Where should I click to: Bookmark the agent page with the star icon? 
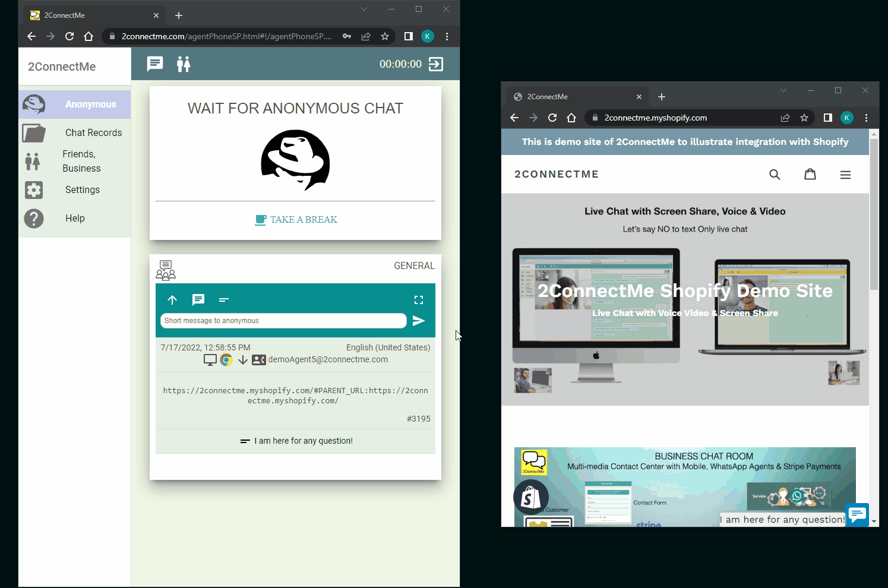pyautogui.click(x=385, y=36)
